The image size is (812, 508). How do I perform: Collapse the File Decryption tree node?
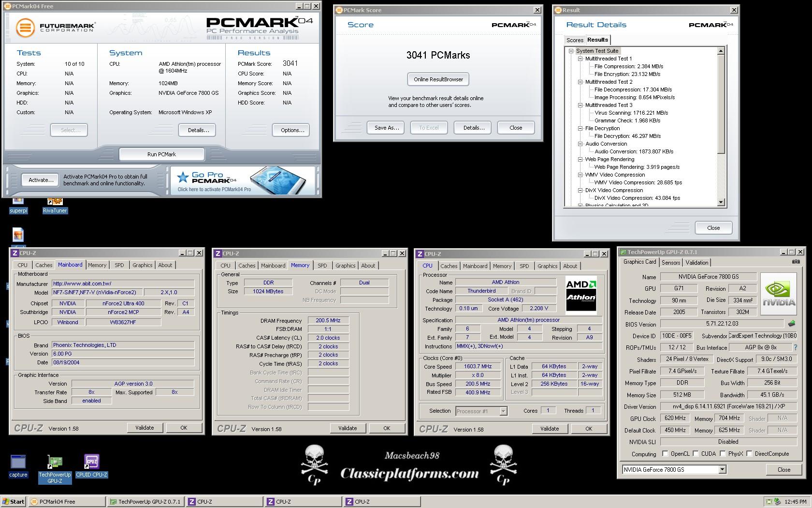[580, 128]
